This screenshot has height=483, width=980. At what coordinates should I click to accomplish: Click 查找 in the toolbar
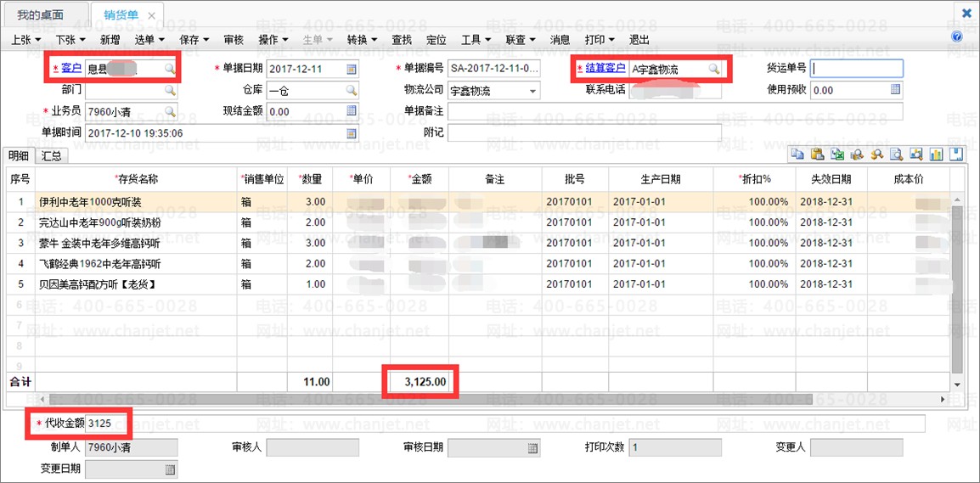click(x=401, y=39)
